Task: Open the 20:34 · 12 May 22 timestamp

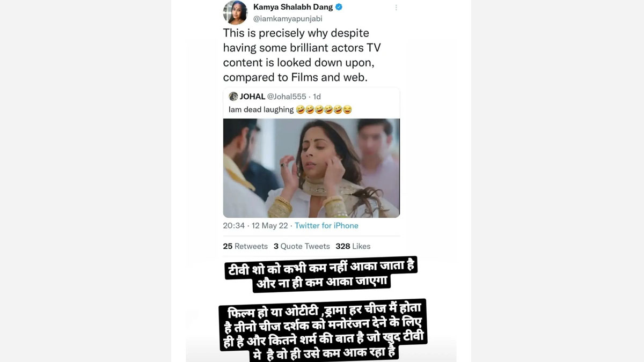Action: coord(255,226)
